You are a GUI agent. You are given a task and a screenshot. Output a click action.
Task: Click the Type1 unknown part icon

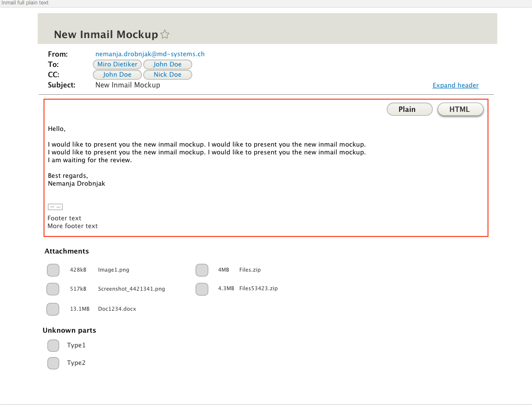(53, 346)
